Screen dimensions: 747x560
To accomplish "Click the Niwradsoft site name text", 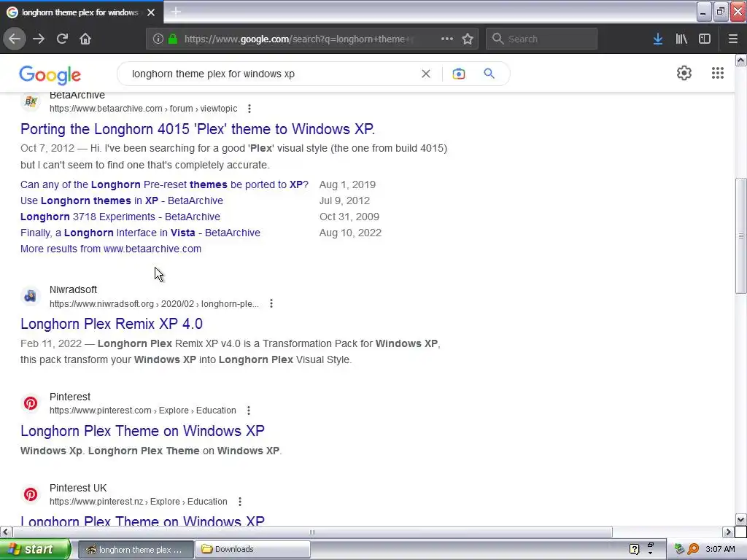I will click(x=73, y=289).
